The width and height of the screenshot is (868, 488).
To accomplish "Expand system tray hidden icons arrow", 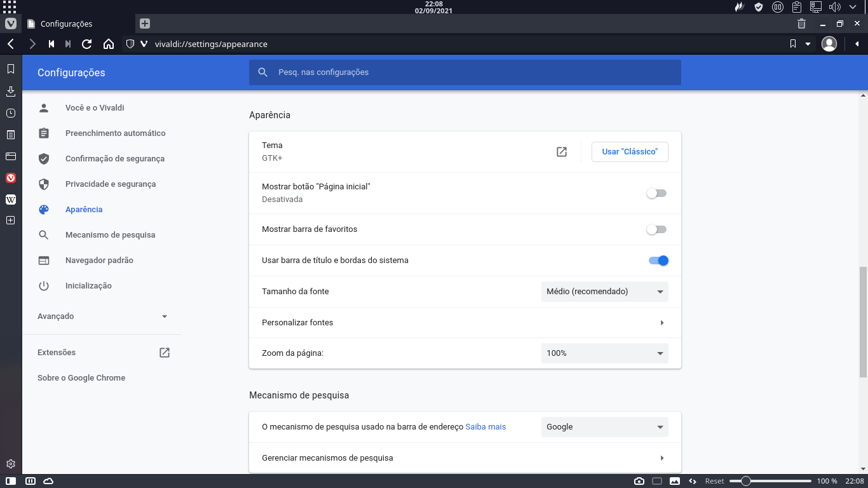I will (x=853, y=7).
